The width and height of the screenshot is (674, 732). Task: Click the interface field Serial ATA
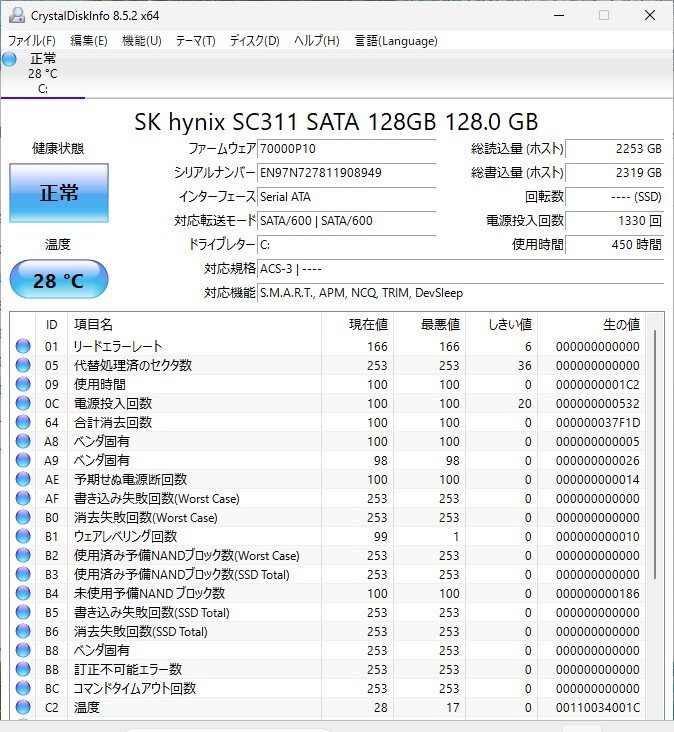[x=346, y=197]
